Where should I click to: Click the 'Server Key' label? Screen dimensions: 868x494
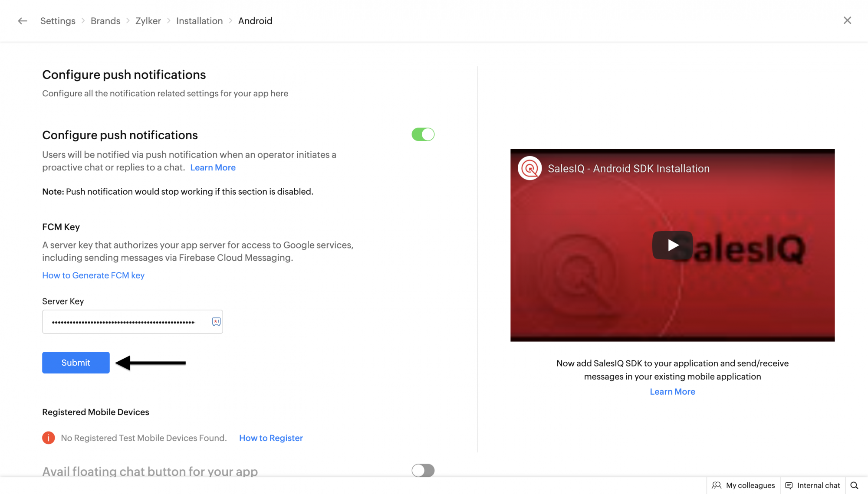coord(63,301)
